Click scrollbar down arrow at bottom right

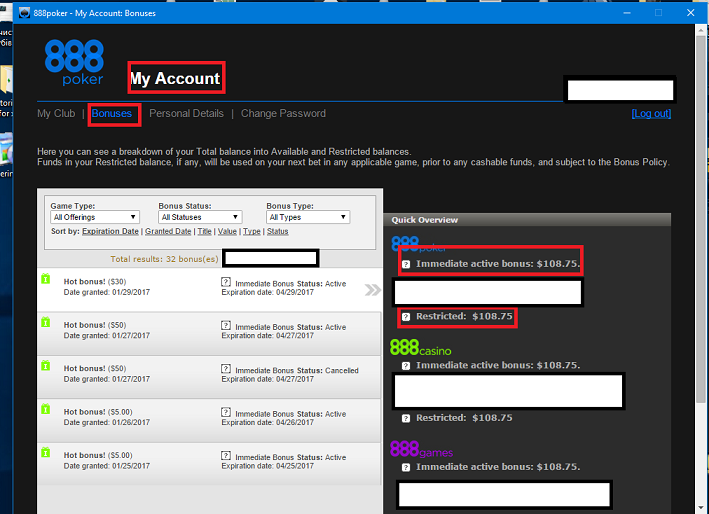[701, 507]
